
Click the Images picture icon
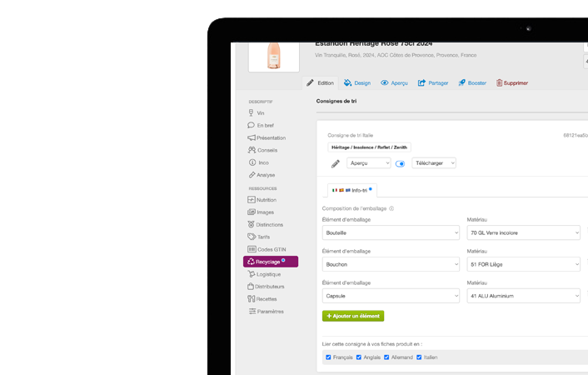click(252, 212)
